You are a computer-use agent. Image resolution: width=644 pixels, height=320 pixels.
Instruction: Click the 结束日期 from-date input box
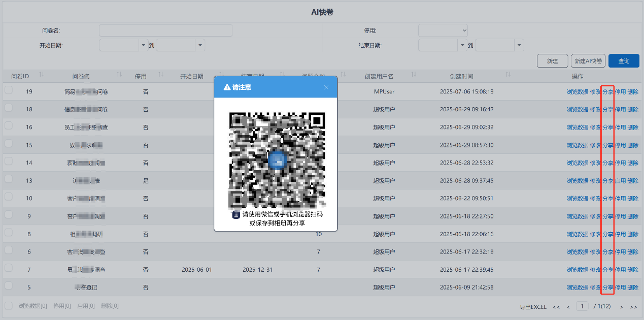point(438,45)
